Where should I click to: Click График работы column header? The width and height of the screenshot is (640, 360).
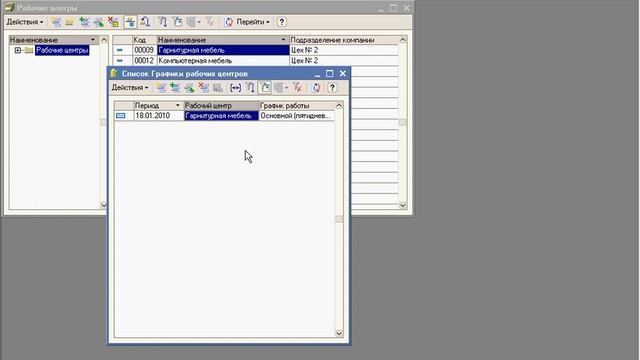[x=297, y=106]
